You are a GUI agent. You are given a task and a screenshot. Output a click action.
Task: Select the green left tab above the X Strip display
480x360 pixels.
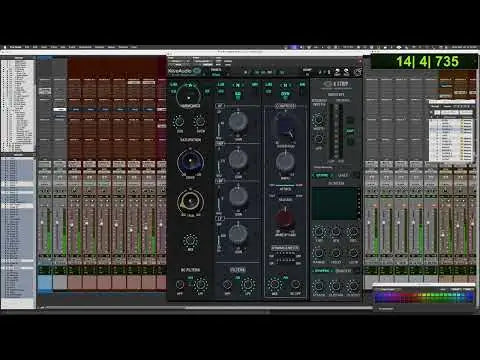coord(322,175)
